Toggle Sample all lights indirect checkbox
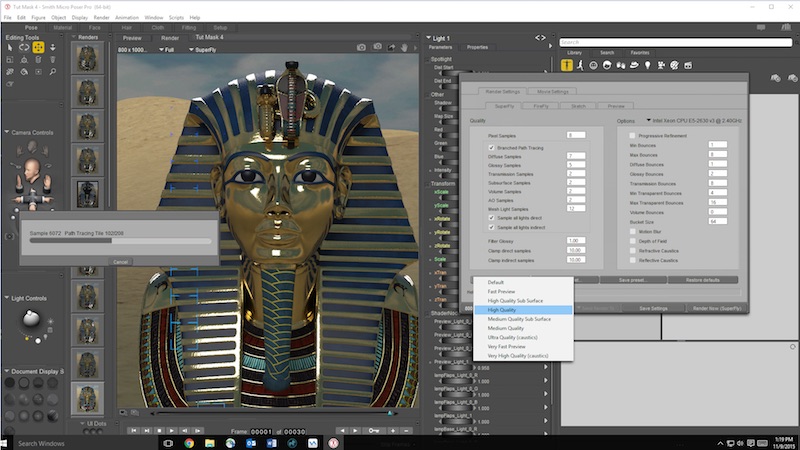 coord(491,227)
